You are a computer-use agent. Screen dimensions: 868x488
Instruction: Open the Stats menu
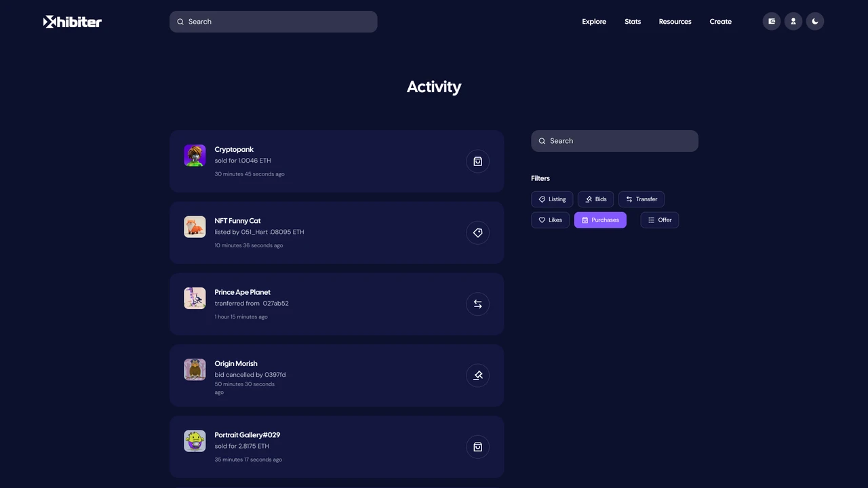click(x=633, y=22)
